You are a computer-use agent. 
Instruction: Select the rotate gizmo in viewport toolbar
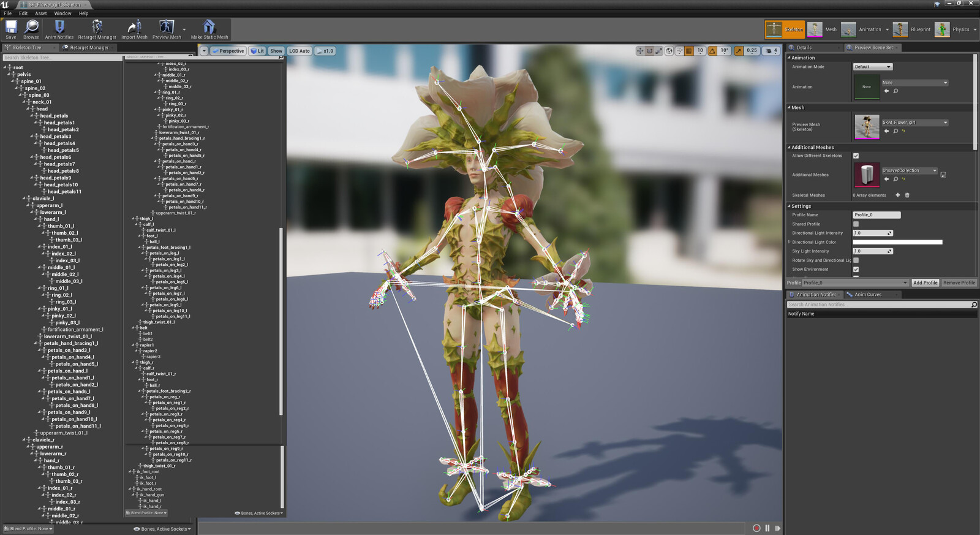[649, 51]
